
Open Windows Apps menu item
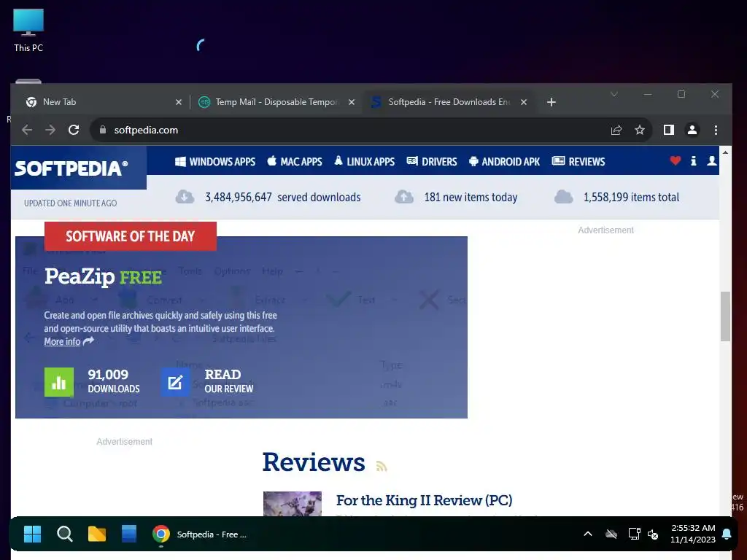[215, 161]
